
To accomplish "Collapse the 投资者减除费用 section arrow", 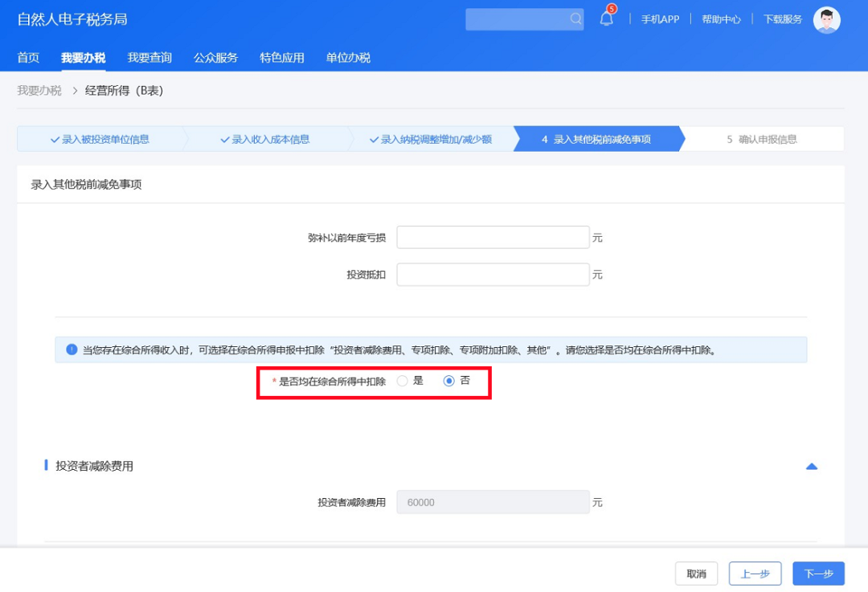I will (x=812, y=467).
